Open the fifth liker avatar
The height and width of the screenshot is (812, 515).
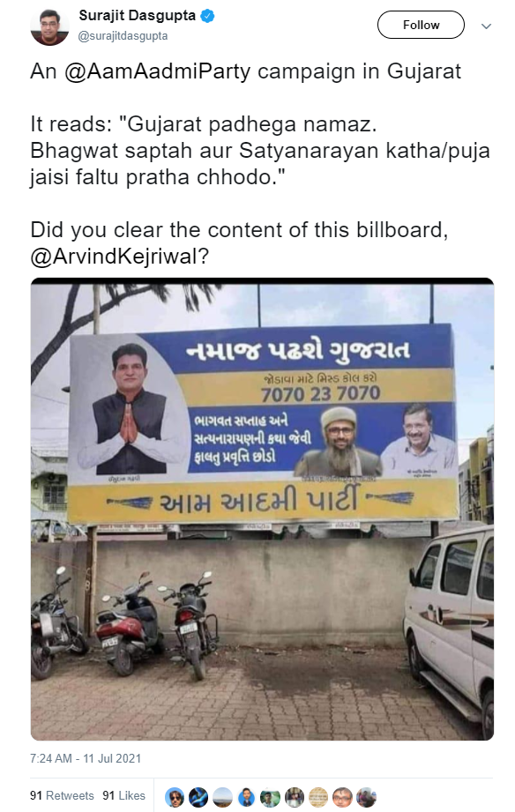[x=270, y=797]
